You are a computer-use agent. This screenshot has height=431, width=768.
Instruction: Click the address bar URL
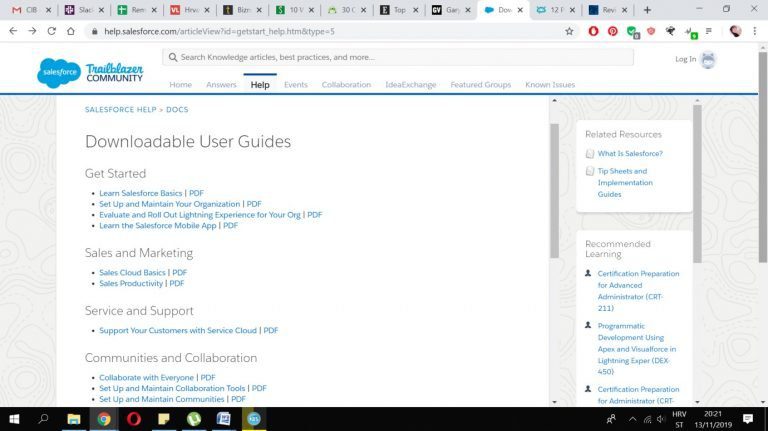[x=219, y=31]
